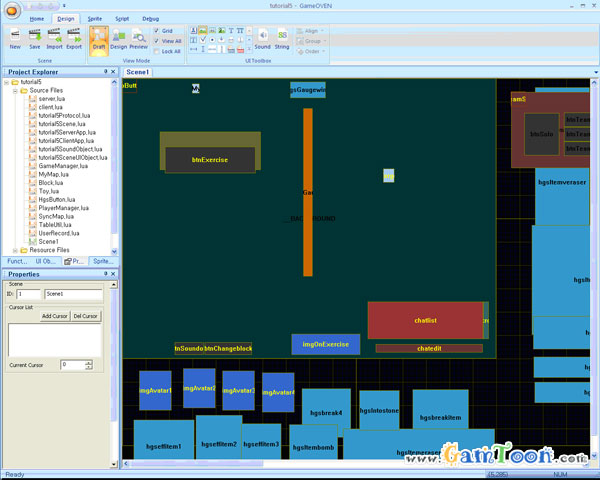Viewport: 600px width, 480px height.
Task: Select the radio button tool in UI Toolbox
Action: 212,40
